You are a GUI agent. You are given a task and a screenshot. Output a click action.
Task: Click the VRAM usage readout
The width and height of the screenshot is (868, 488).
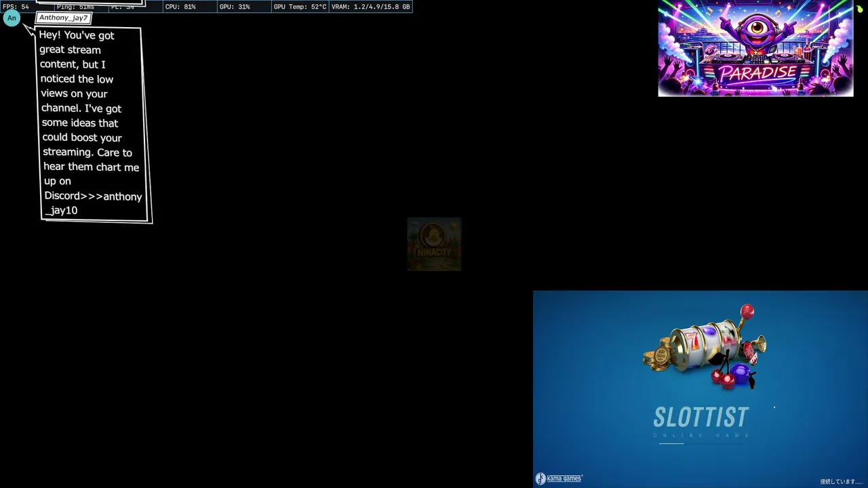[370, 7]
